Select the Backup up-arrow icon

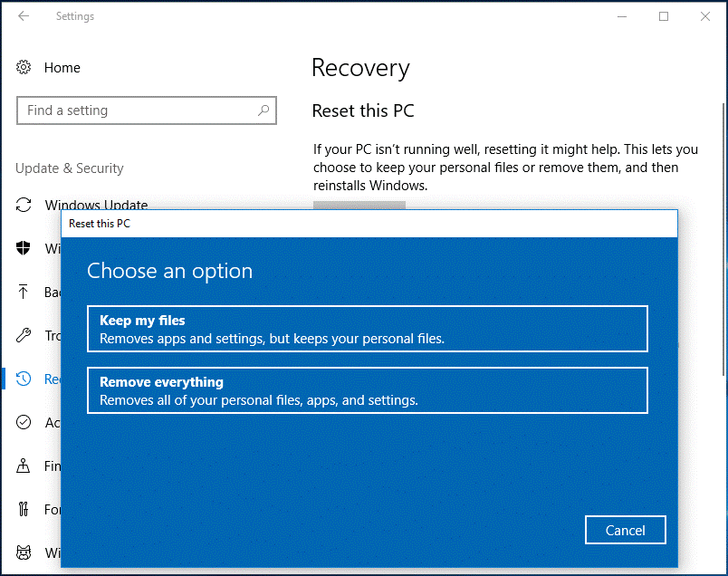pos(24,293)
